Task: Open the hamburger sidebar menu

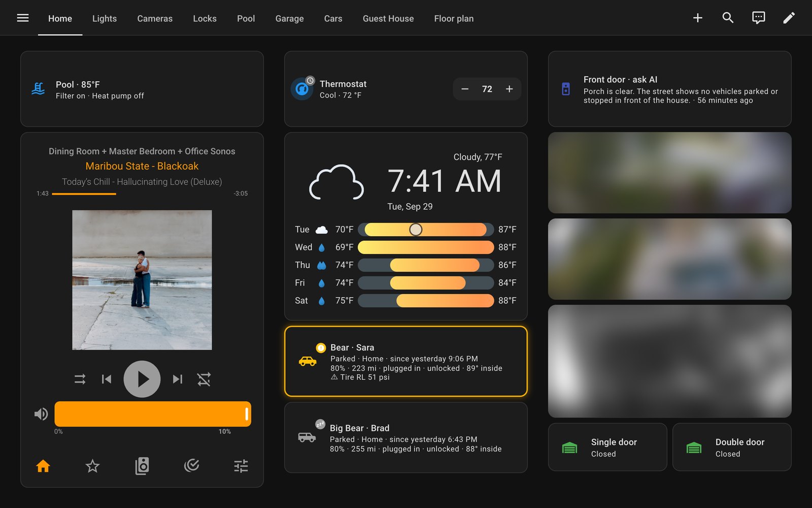Action: pyautogui.click(x=23, y=18)
